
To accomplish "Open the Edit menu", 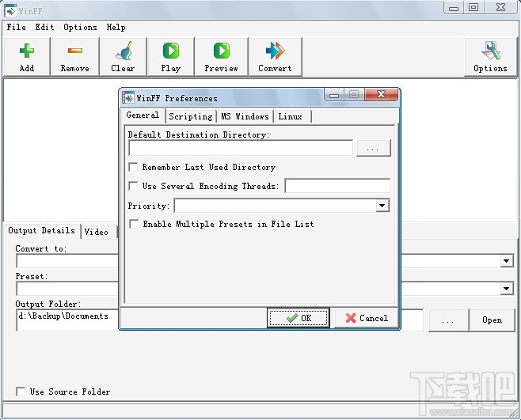I will pyautogui.click(x=44, y=27).
